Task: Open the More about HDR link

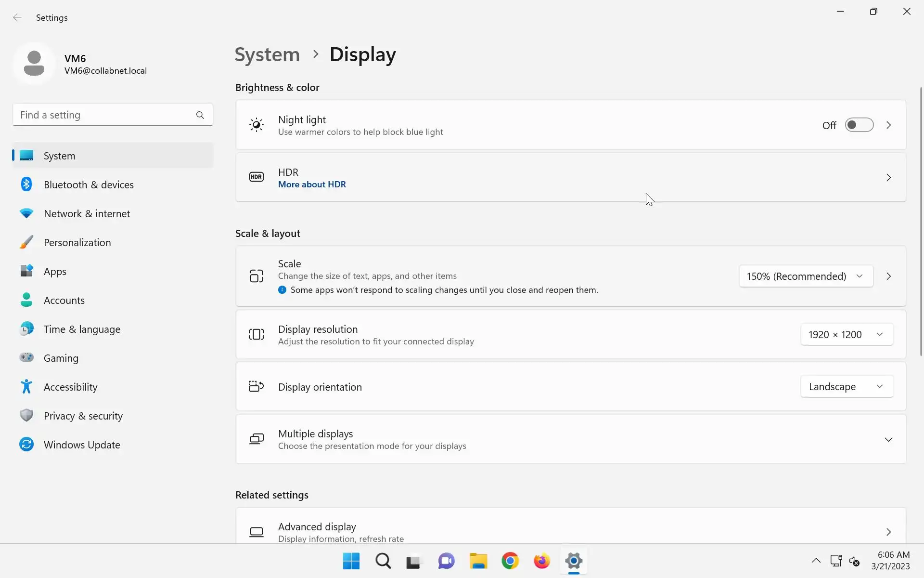Action: 312,184
